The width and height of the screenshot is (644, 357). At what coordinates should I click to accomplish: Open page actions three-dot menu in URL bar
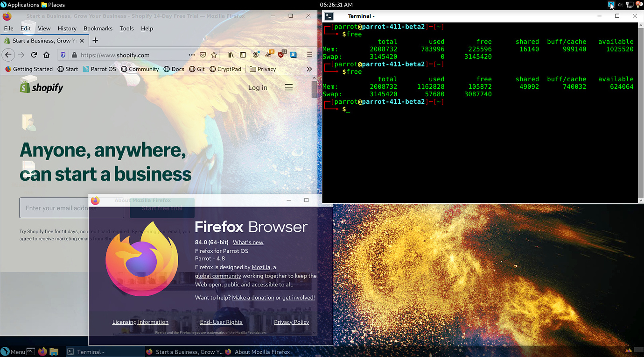192,55
